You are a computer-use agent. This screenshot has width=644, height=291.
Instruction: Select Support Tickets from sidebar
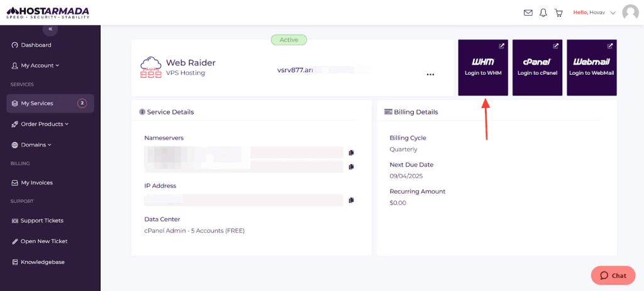[42, 221]
